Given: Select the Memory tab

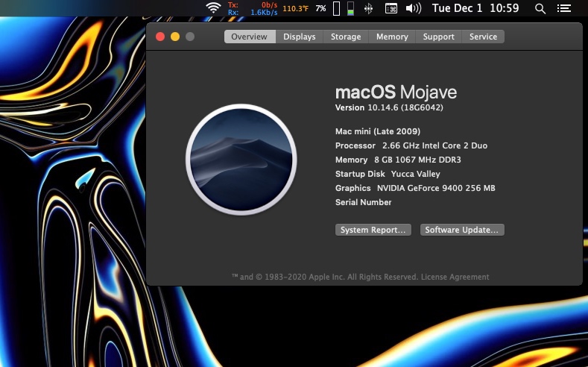Looking at the screenshot, I should pos(392,37).
